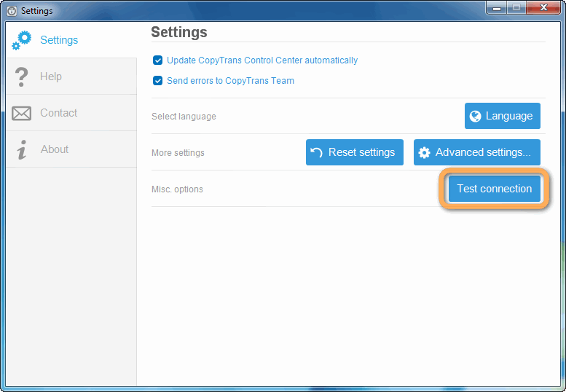Click the undo arrow icon on Reset settings
Viewport: 566px width, 392px height.
[x=316, y=152]
